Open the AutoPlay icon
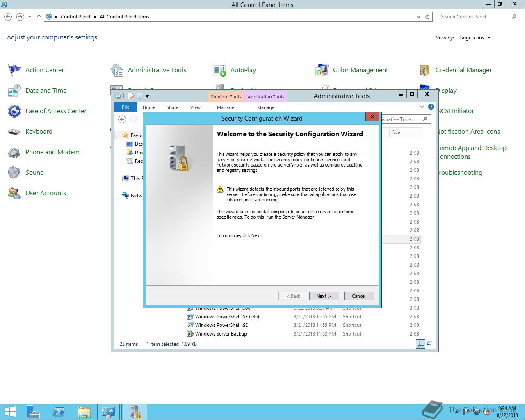 (219, 70)
